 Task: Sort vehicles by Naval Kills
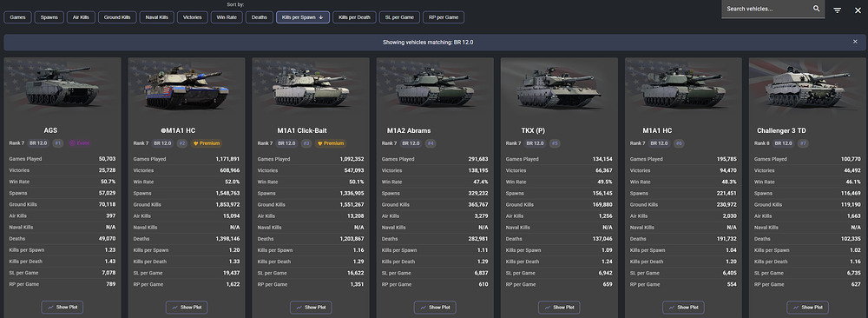pyautogui.click(x=156, y=17)
